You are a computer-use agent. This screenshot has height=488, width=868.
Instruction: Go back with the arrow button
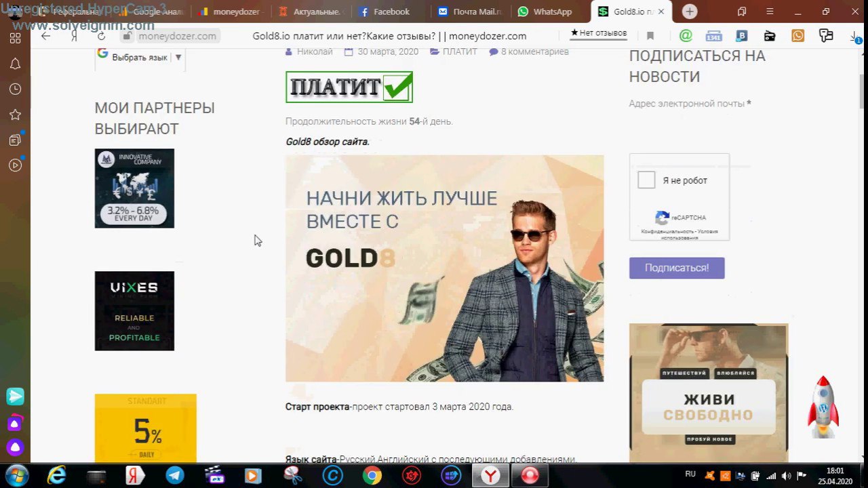tap(45, 36)
